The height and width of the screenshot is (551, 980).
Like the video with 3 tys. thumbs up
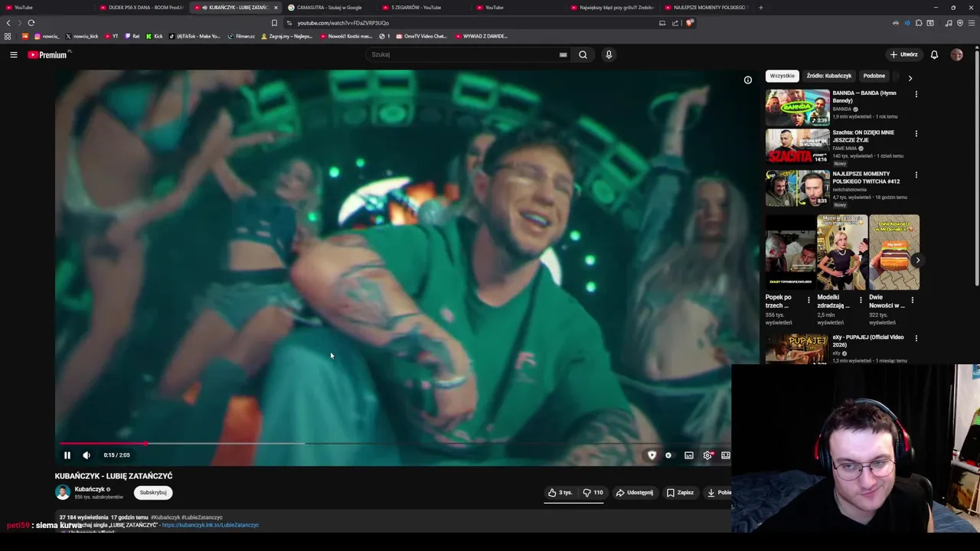tap(560, 493)
